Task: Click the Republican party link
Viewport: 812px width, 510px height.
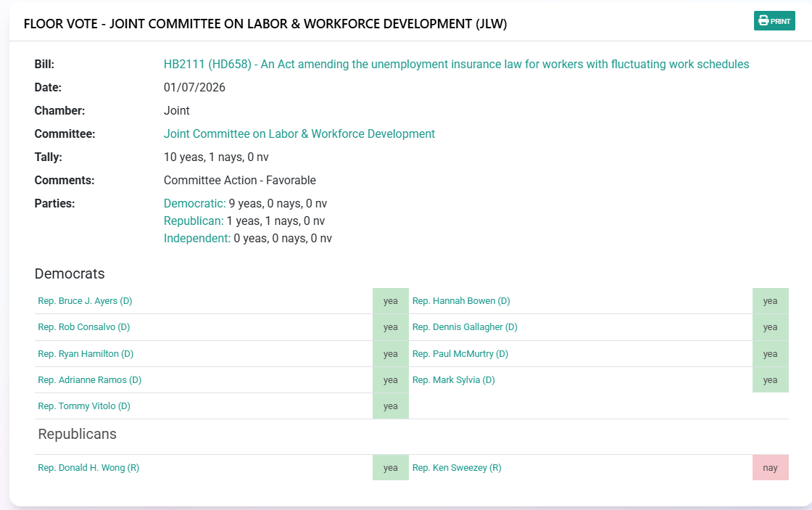Action: (x=193, y=221)
